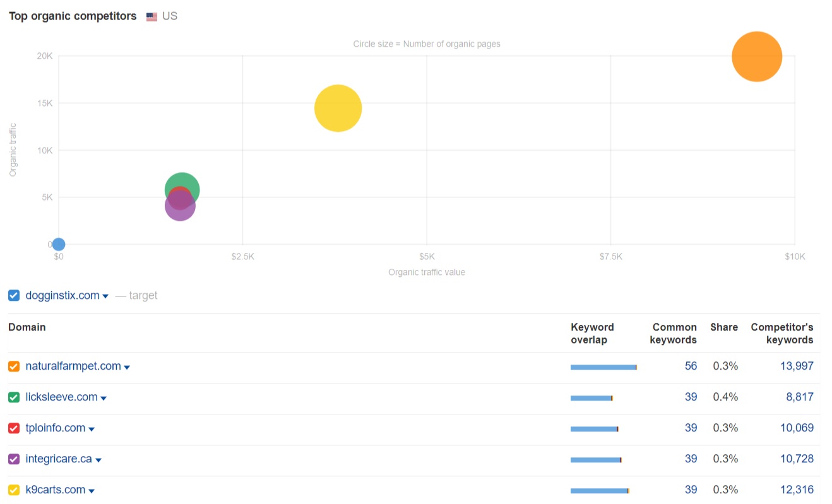
Task: Toggle the naturalfarmpet.com orange checkbox
Action: click(14, 366)
